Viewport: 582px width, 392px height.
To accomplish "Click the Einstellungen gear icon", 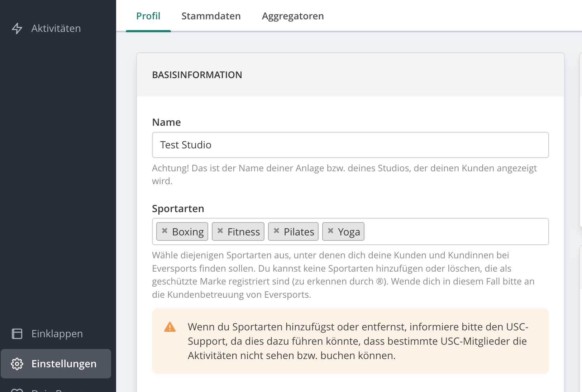I will click(17, 364).
